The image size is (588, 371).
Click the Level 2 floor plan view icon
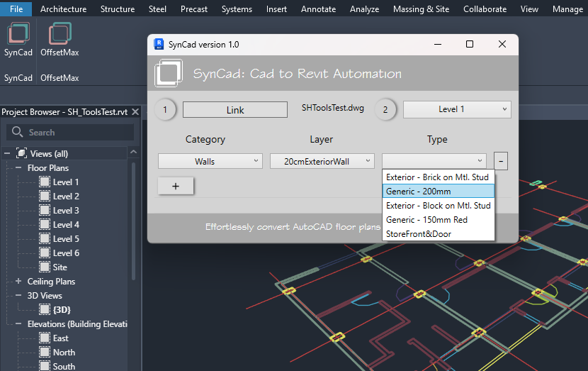(x=45, y=196)
